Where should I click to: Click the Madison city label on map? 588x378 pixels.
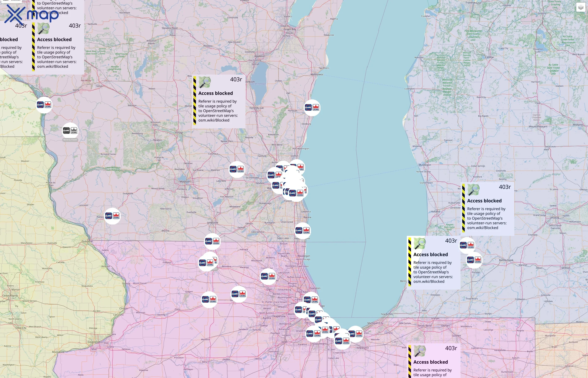pos(185,182)
